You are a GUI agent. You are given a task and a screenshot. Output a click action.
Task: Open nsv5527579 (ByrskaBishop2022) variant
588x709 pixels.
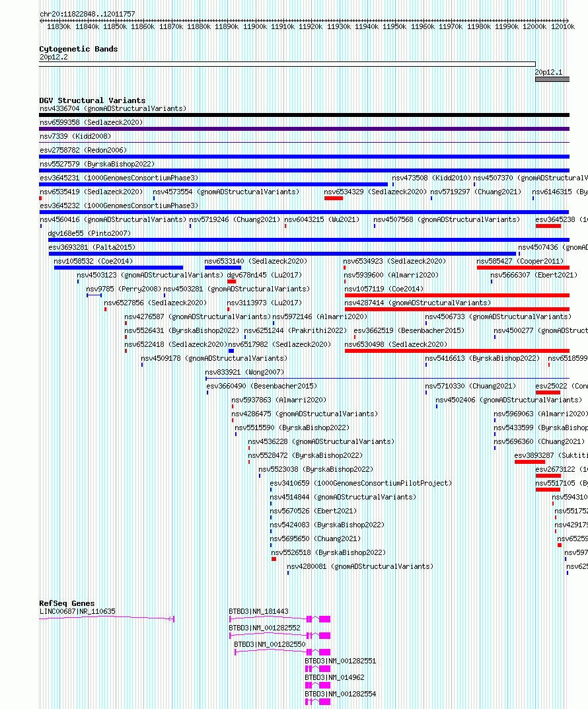tap(97, 164)
